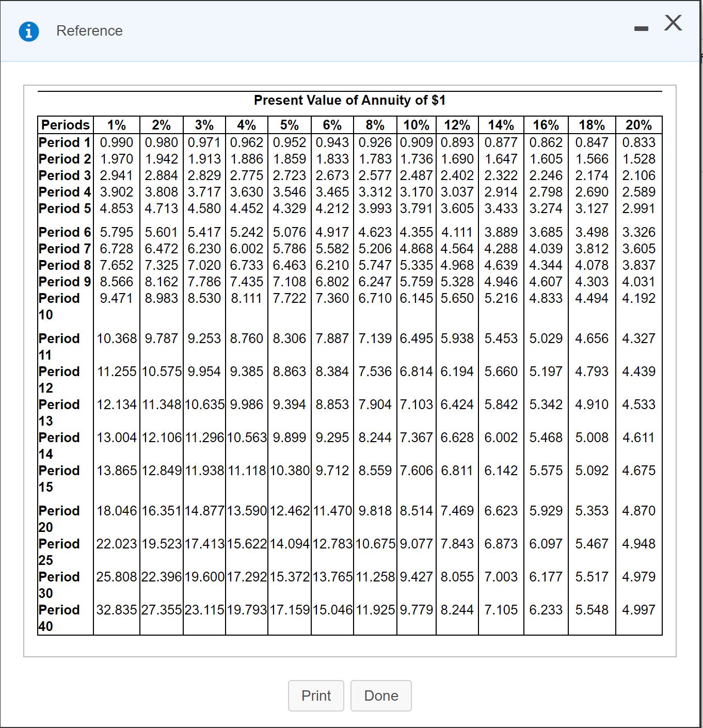Click the Periods column header
The image size is (703, 728).
[x=66, y=125]
